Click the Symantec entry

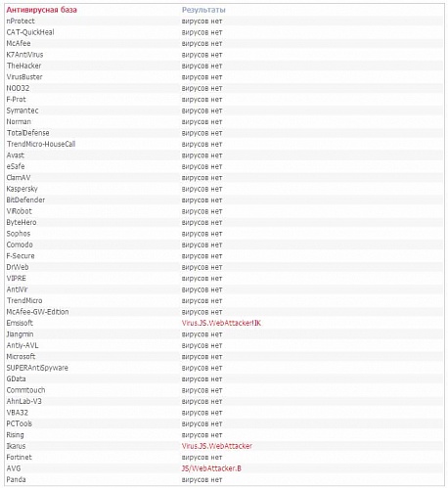click(22, 111)
